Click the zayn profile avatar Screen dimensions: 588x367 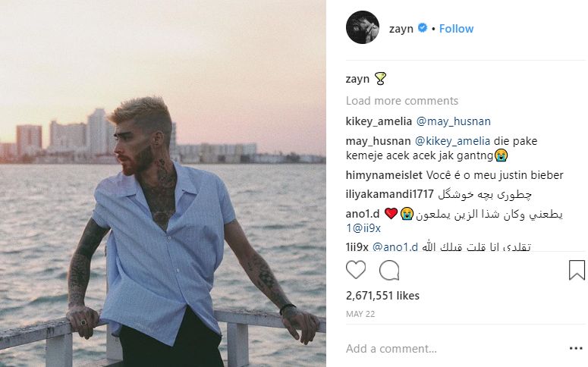click(x=362, y=27)
